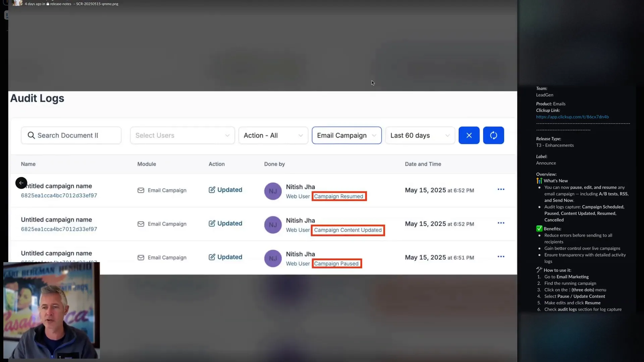Click the presenter webcam thumbnail
The width and height of the screenshot is (644, 362).
point(52,310)
